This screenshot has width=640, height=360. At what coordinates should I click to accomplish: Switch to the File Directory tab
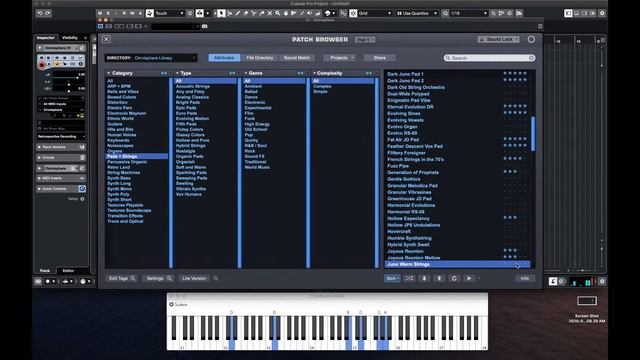(260, 58)
